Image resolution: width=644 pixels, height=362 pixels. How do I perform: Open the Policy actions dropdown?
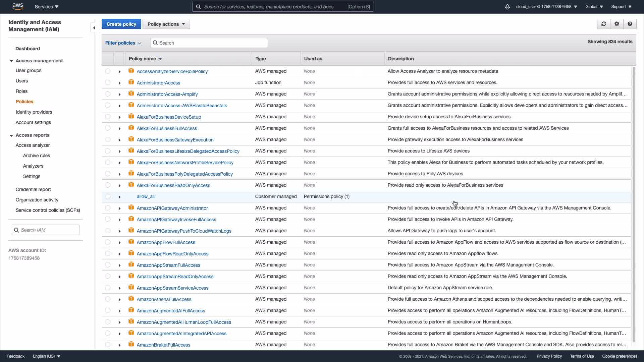pyautogui.click(x=166, y=24)
